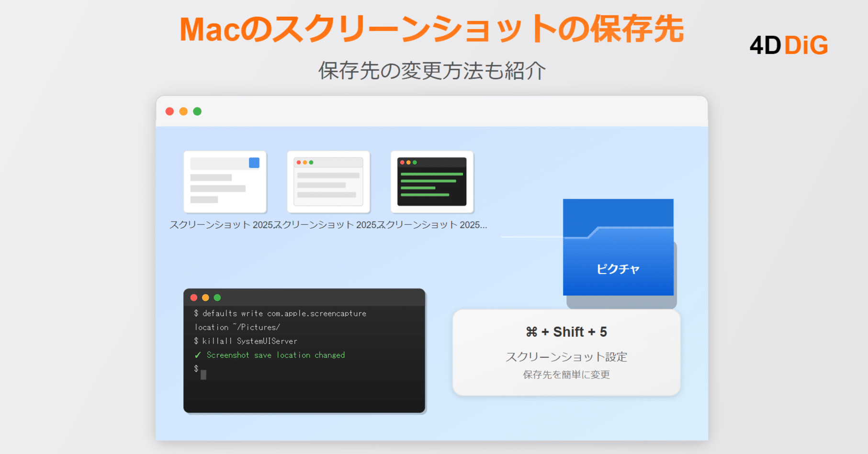868x454 pixels.
Task: Click the terminal cursor after the $ prompt
Action: click(203, 375)
